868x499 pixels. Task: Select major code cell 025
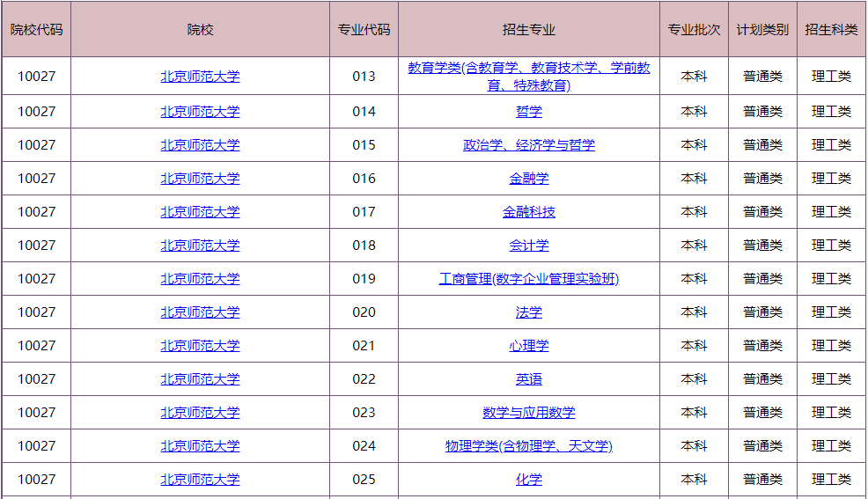(x=364, y=480)
